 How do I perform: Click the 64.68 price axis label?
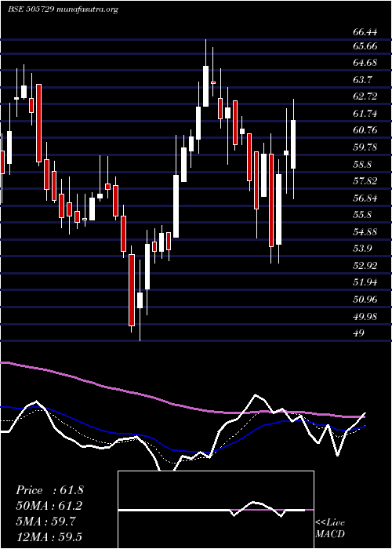365,63
